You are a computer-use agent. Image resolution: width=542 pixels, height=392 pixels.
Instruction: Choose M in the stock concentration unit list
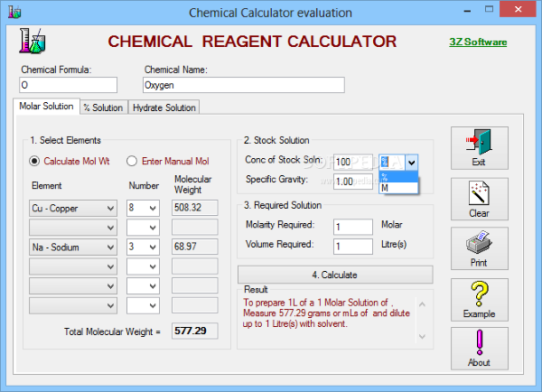[x=398, y=187]
